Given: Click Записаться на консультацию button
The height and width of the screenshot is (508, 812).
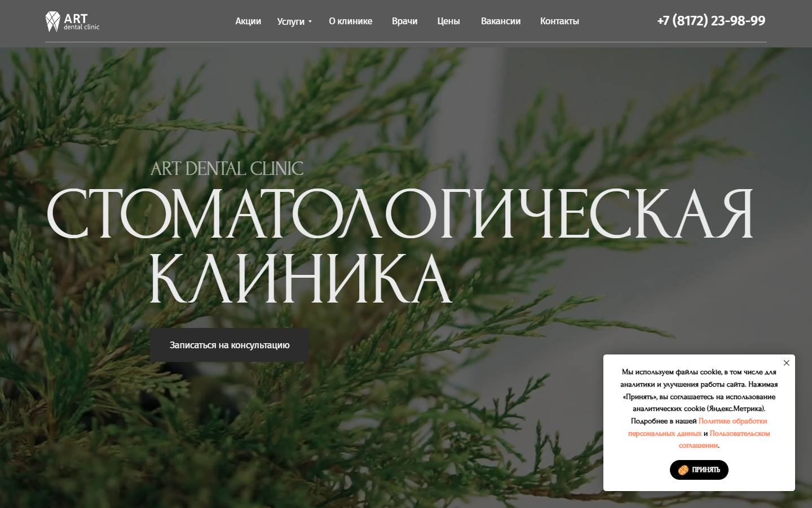Looking at the screenshot, I should [230, 345].
